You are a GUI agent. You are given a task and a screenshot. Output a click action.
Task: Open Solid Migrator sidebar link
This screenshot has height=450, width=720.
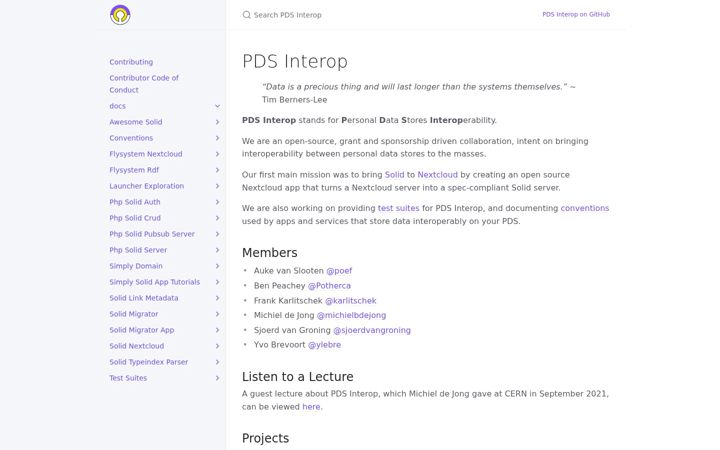click(x=134, y=314)
